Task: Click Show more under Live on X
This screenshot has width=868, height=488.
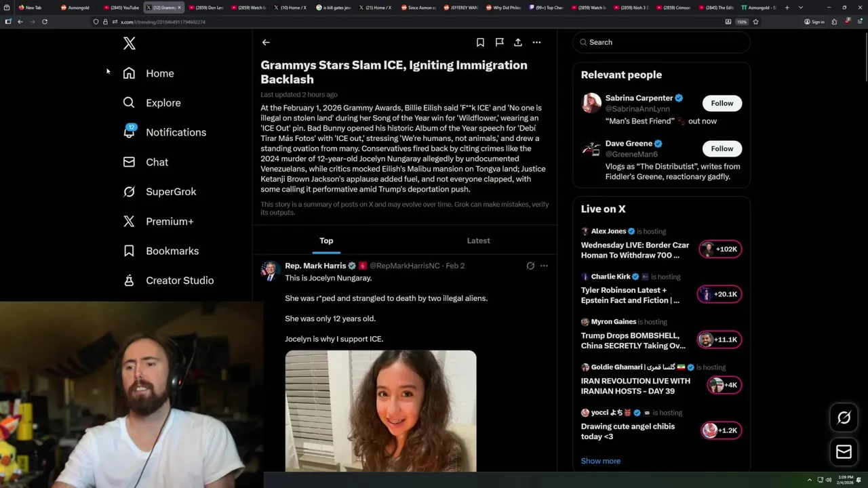Action: point(600,461)
